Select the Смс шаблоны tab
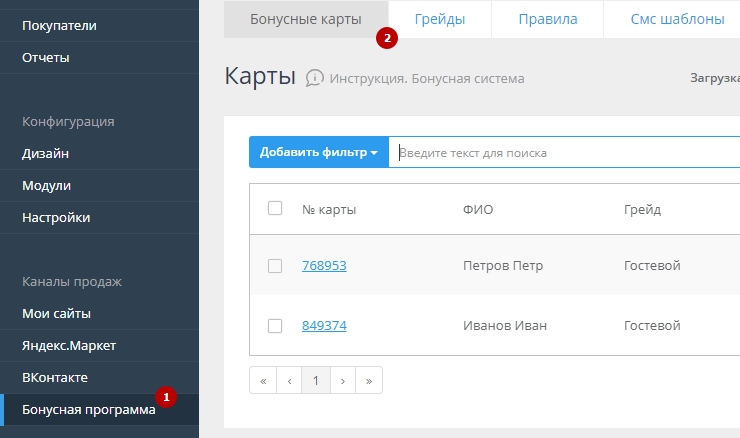 tap(677, 19)
